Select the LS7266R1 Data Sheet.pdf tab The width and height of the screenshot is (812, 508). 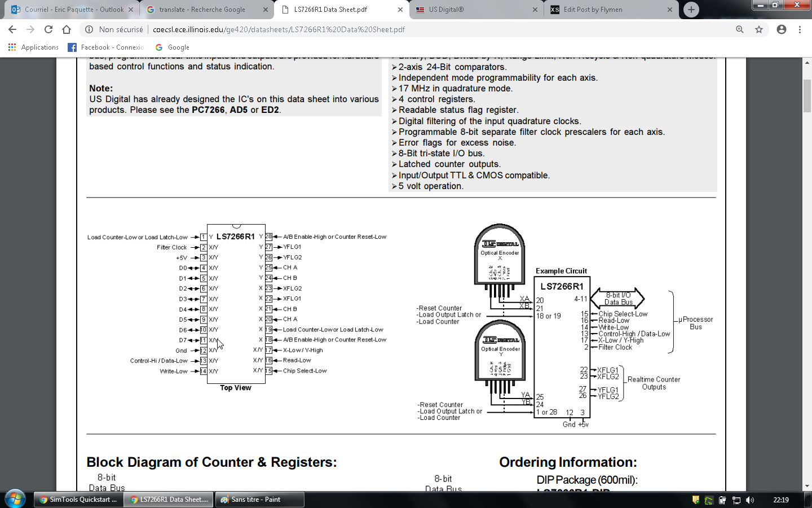(341, 10)
